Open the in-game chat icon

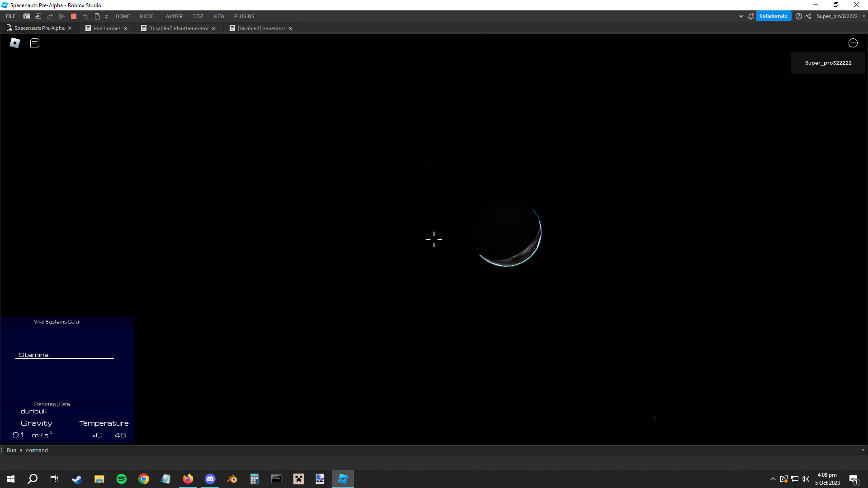pos(34,43)
